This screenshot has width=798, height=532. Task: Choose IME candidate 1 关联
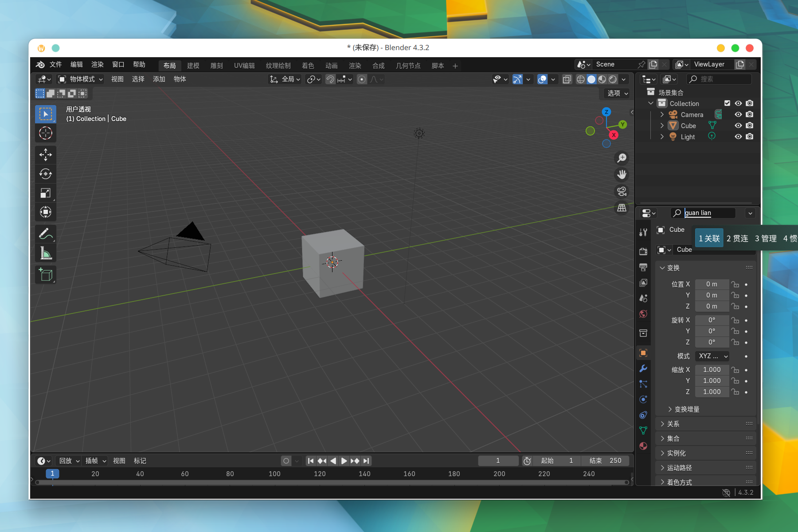[x=709, y=239]
